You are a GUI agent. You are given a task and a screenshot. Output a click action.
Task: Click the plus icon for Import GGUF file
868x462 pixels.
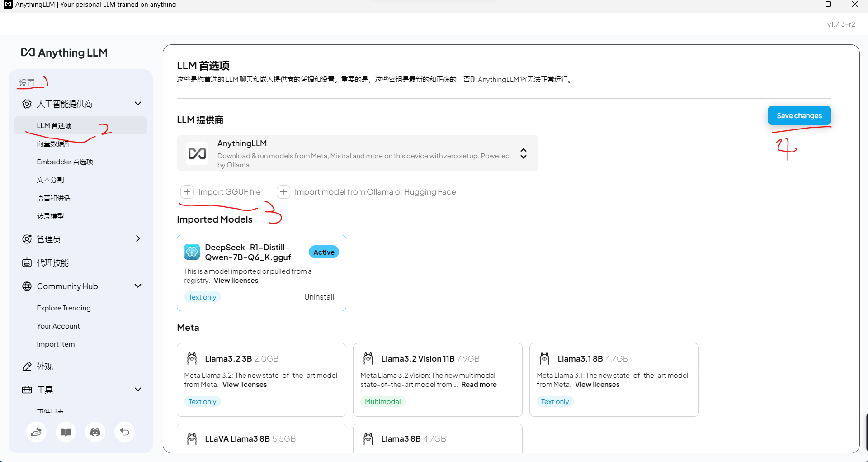tap(187, 192)
